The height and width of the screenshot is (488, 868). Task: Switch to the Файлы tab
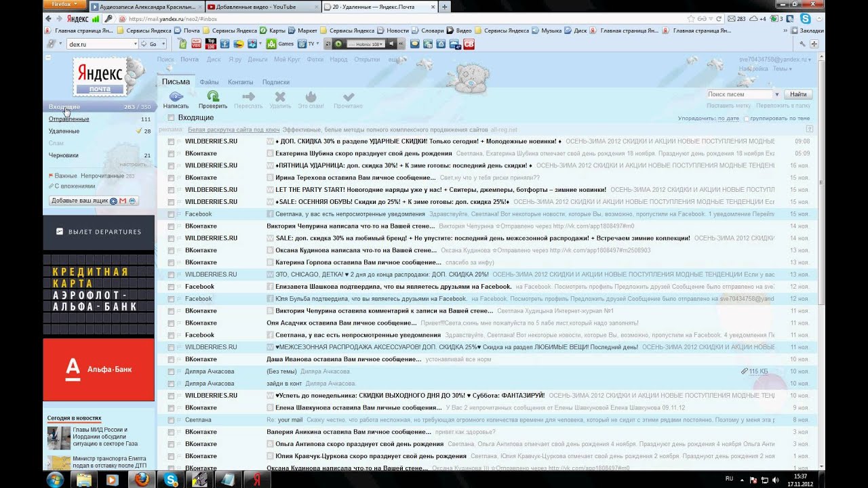tap(209, 82)
